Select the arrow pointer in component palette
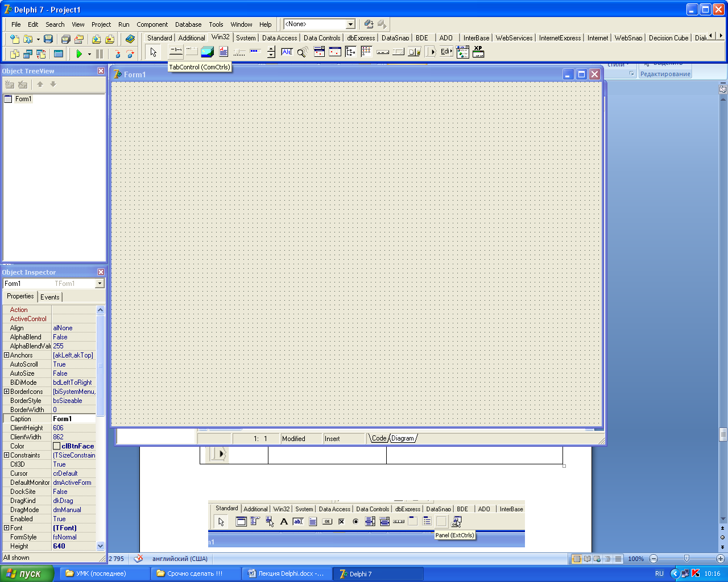This screenshot has height=582, width=728. click(x=153, y=52)
